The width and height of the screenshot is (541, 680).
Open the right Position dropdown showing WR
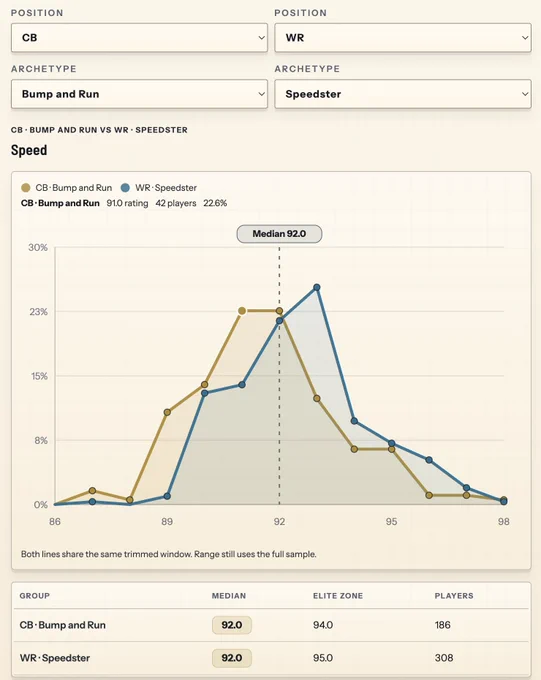pos(403,38)
